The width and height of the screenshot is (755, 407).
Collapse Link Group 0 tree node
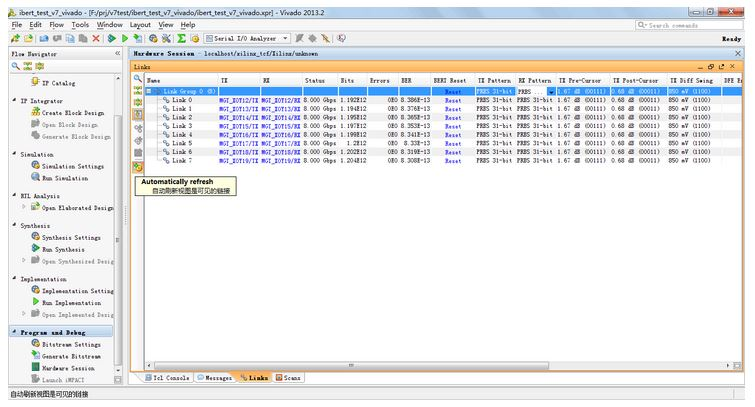(x=150, y=91)
